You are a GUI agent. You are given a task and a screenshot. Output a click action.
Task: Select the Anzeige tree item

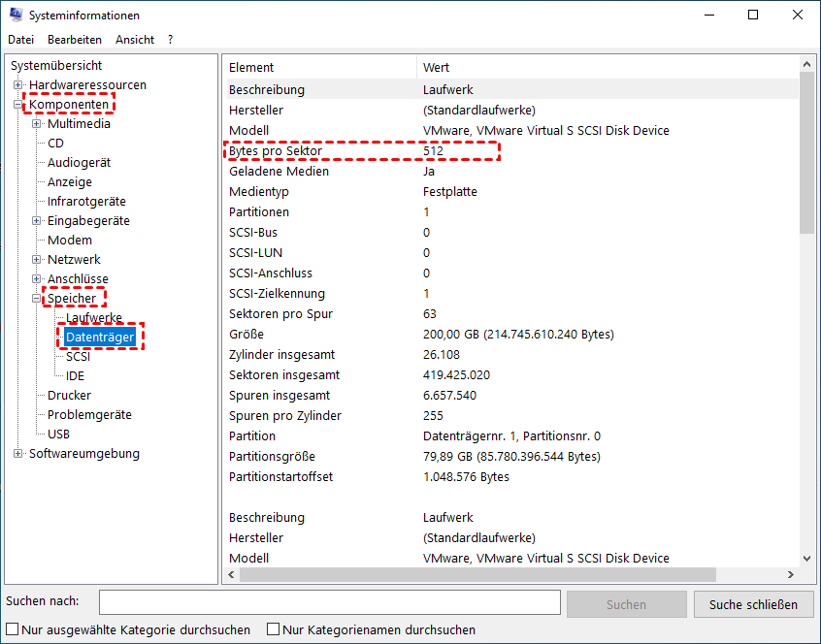pos(70,181)
